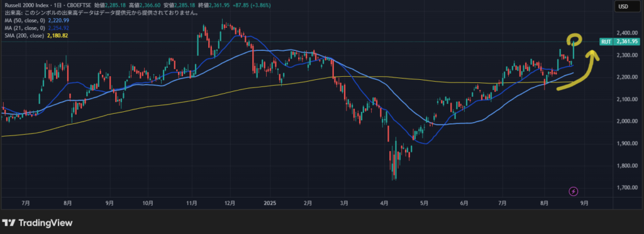Click the 12月 time axis label

point(230,203)
